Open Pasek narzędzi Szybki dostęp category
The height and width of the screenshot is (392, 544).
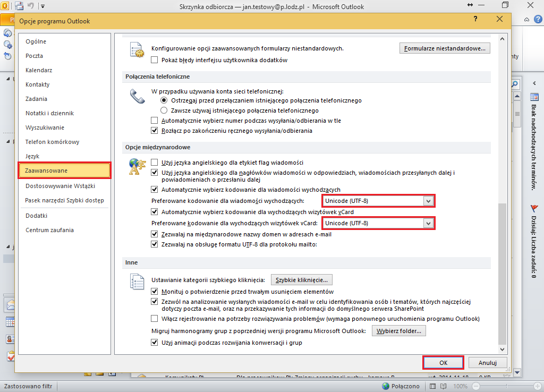point(64,200)
